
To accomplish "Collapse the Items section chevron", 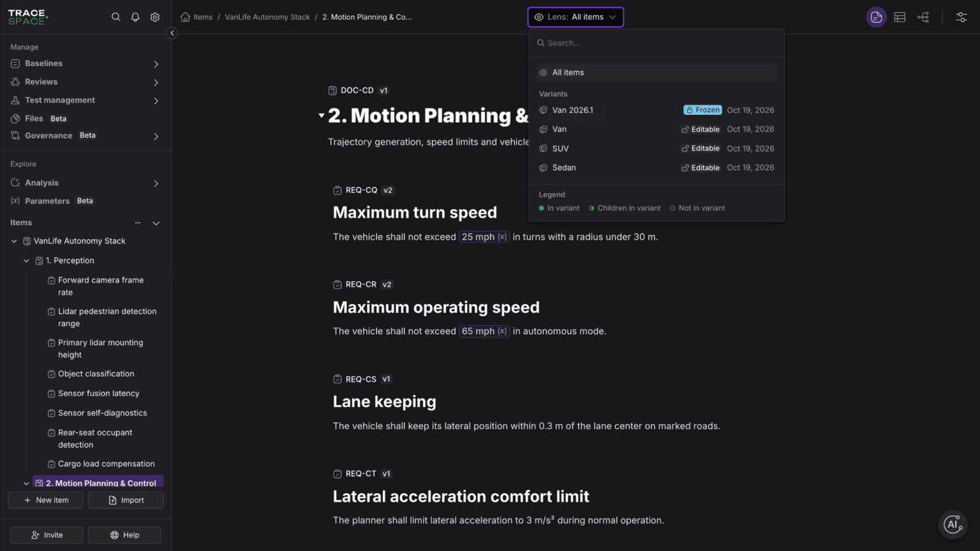I will click(x=156, y=223).
